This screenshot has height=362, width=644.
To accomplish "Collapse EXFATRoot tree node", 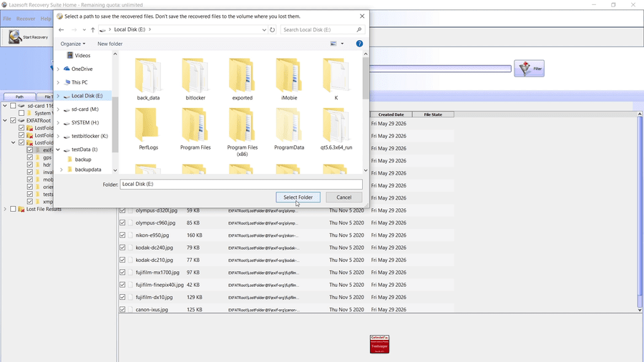I will click(x=5, y=120).
